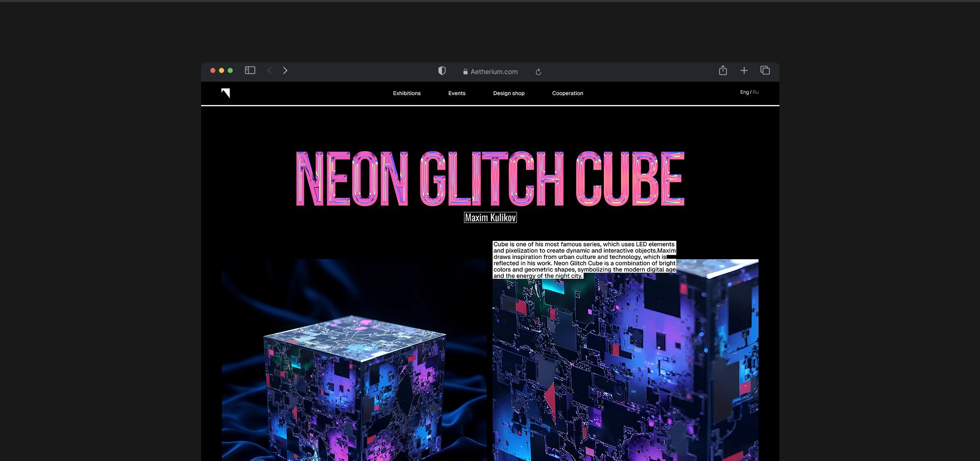Click the Aetherium arrow logo
This screenshot has height=461, width=980.
coord(226,93)
